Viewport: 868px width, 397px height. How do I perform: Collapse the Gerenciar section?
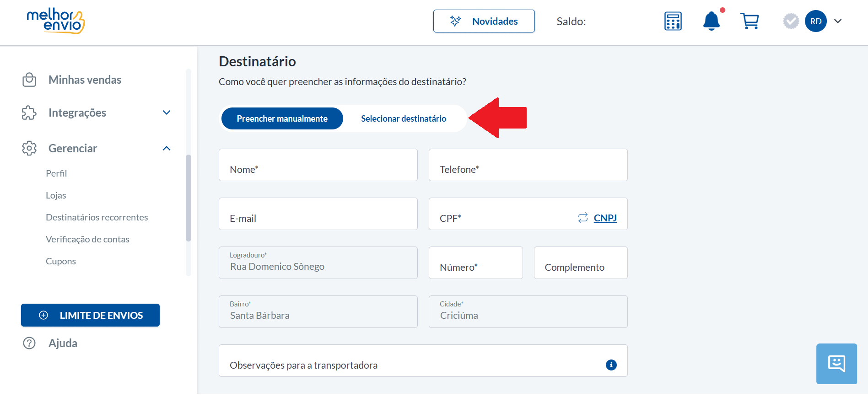tap(167, 148)
